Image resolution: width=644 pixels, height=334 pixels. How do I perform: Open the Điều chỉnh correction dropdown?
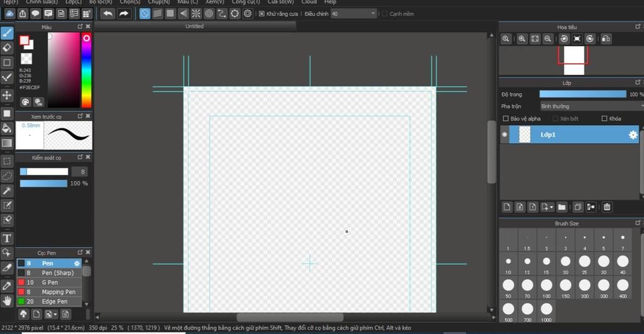pyautogui.click(x=353, y=14)
